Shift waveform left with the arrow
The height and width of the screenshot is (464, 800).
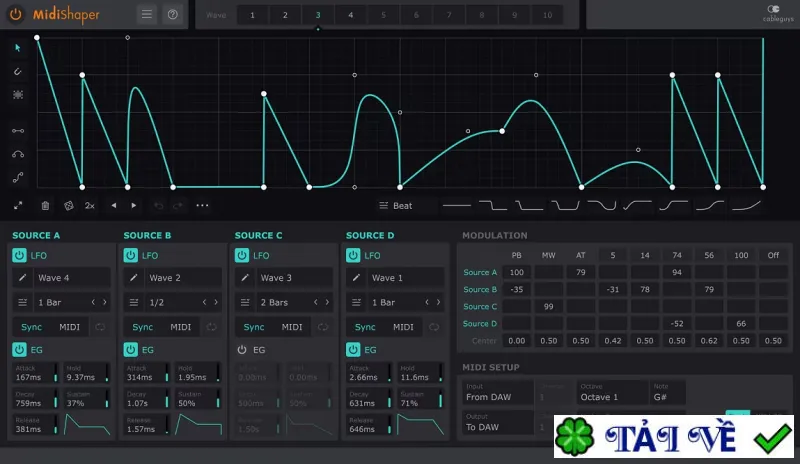113,206
